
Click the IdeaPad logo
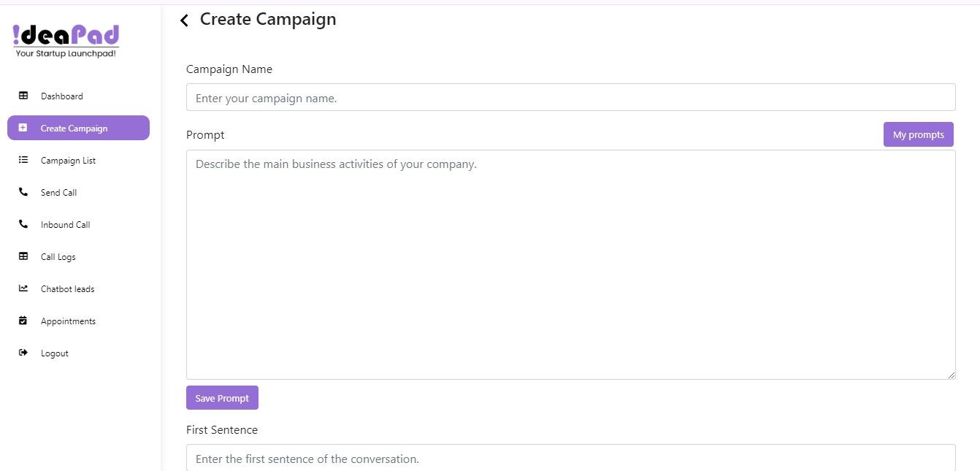click(x=66, y=41)
